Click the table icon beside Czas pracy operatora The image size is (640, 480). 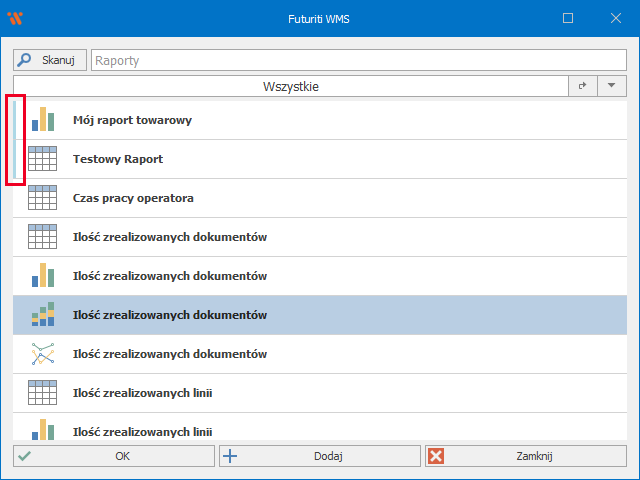click(42, 198)
